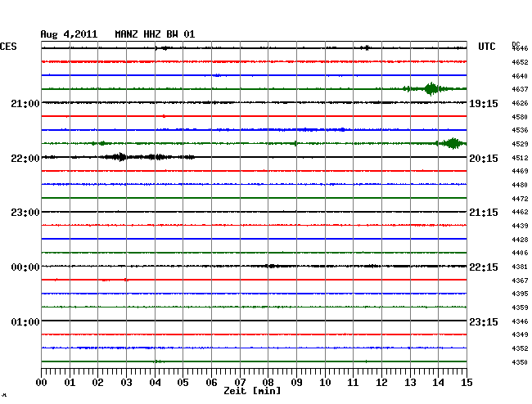Click the green burst on the 4529 trace
Image resolution: width=532 pixels, height=404 pixels.
coord(450,144)
